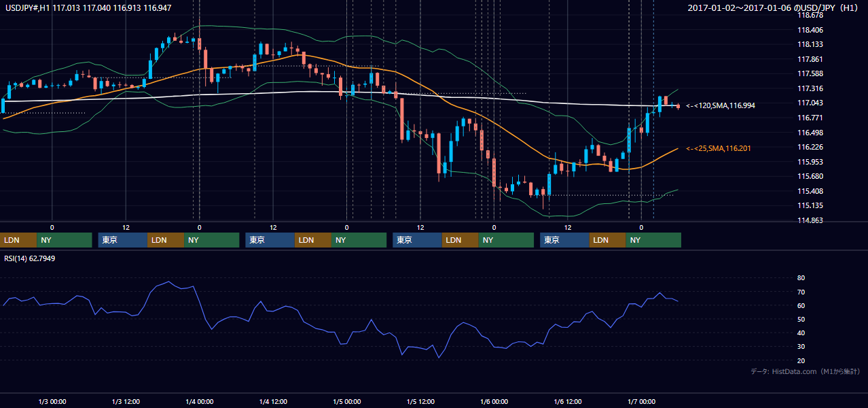Viewport: 868px width, 408px height.
Task: Select the 120 SMA label reading 116.994
Action: (x=721, y=106)
